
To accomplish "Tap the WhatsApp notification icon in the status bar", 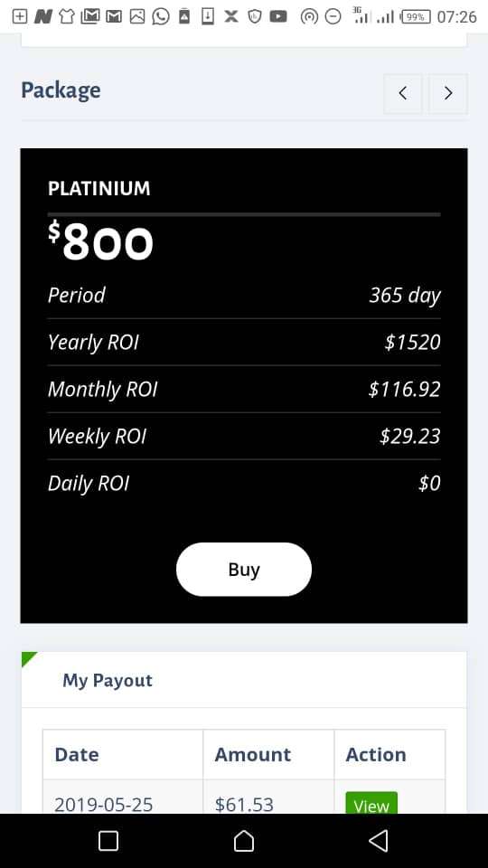I will 161,16.
